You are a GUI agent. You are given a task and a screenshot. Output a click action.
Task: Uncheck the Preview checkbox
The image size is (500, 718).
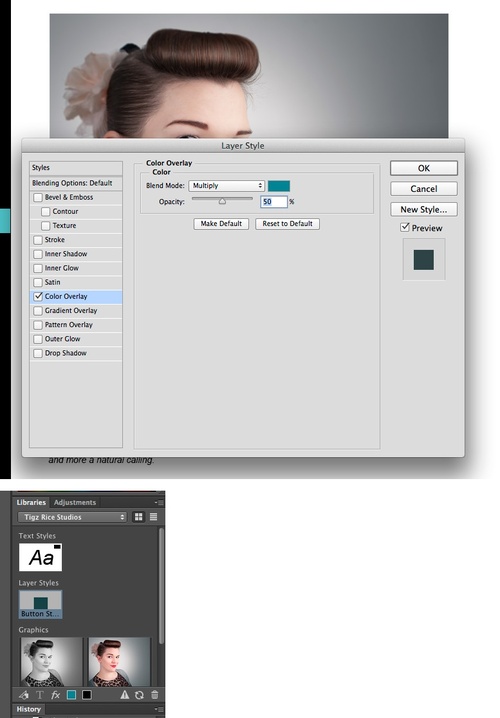405,227
